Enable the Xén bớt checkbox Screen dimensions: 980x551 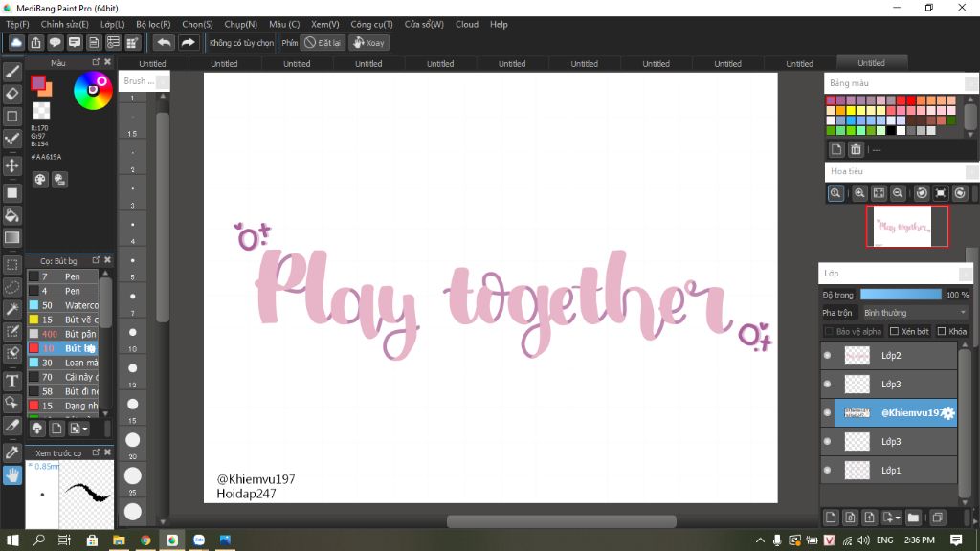[x=894, y=331]
